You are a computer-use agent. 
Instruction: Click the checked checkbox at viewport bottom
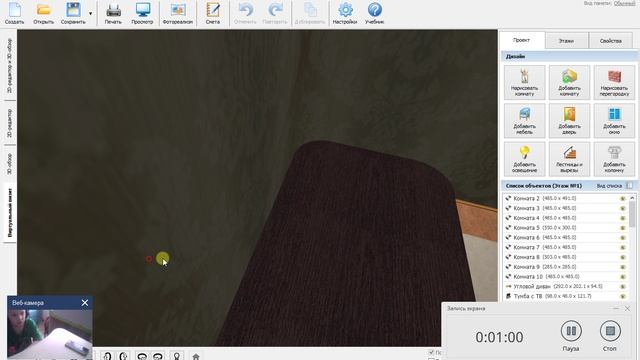(431, 352)
